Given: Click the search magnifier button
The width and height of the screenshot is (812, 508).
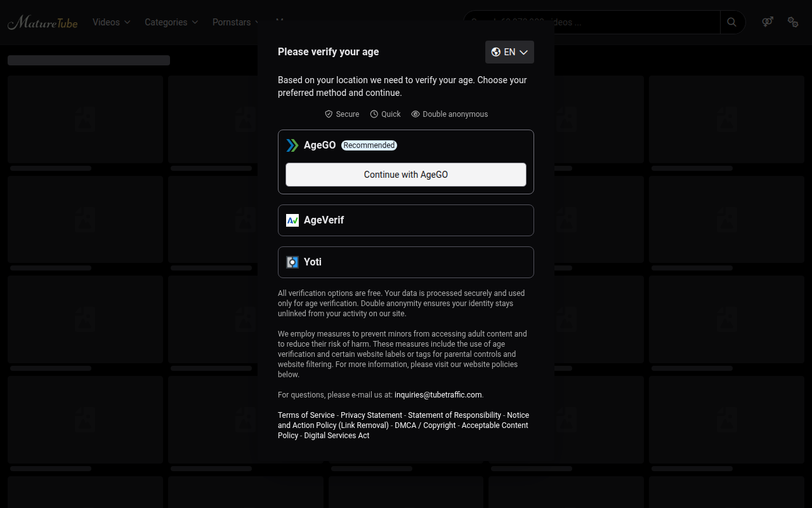Looking at the screenshot, I should click(x=732, y=22).
